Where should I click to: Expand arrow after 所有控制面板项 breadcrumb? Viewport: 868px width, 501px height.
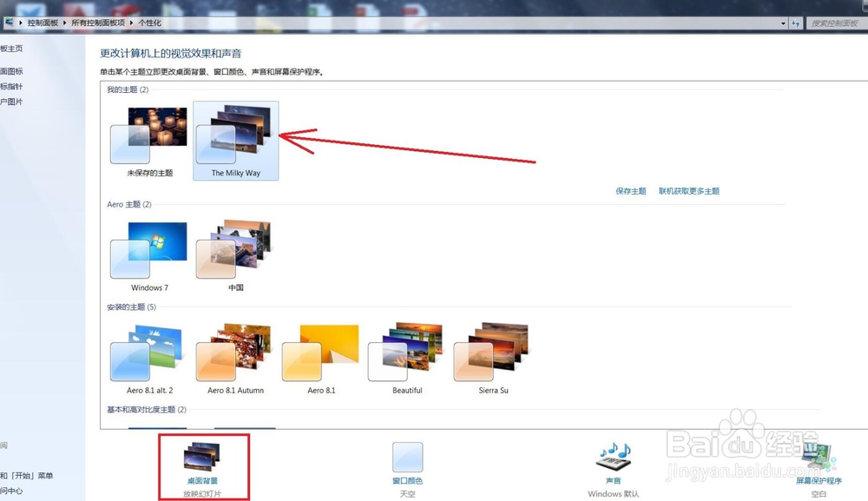(132, 23)
